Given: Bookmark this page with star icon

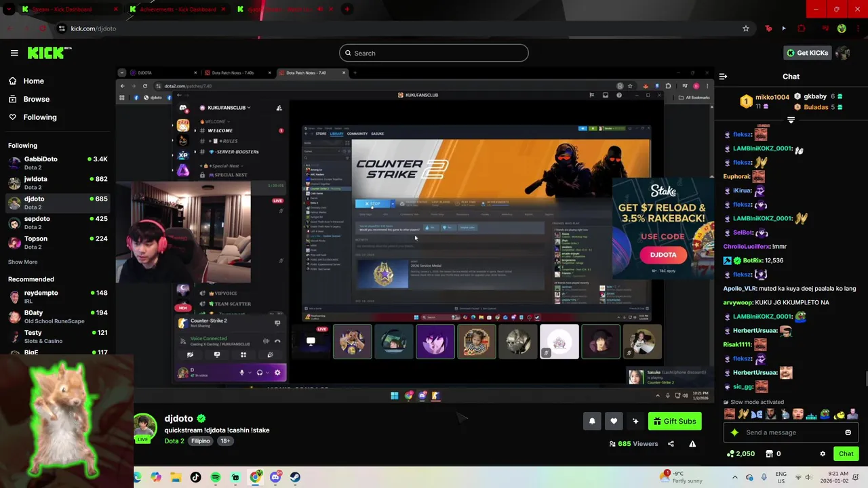Looking at the screenshot, I should (746, 28).
